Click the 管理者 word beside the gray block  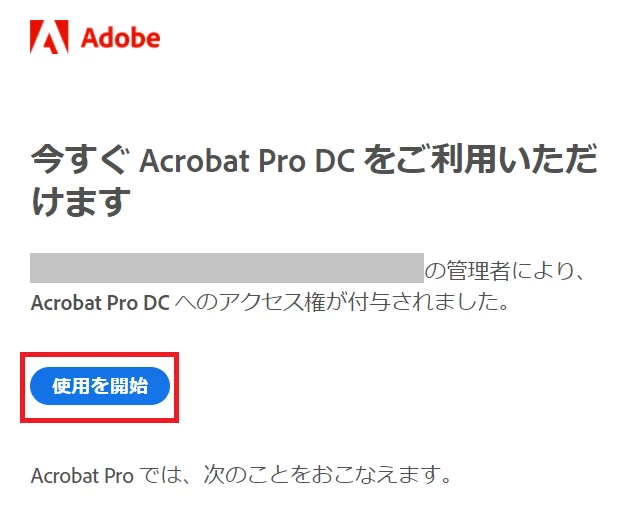478,270
